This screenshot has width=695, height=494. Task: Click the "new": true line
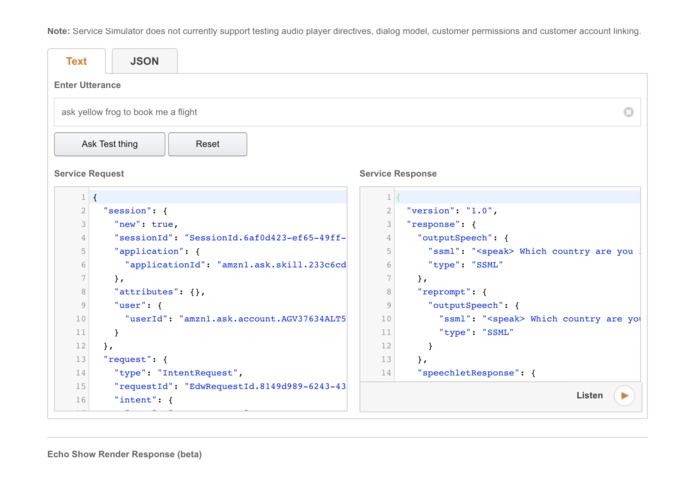coord(146,225)
